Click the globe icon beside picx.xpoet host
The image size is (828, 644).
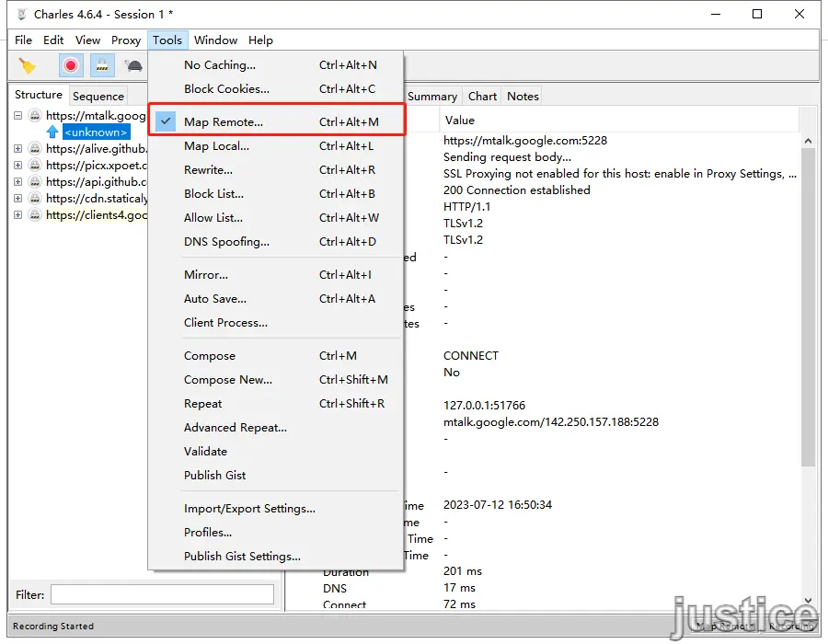point(35,166)
